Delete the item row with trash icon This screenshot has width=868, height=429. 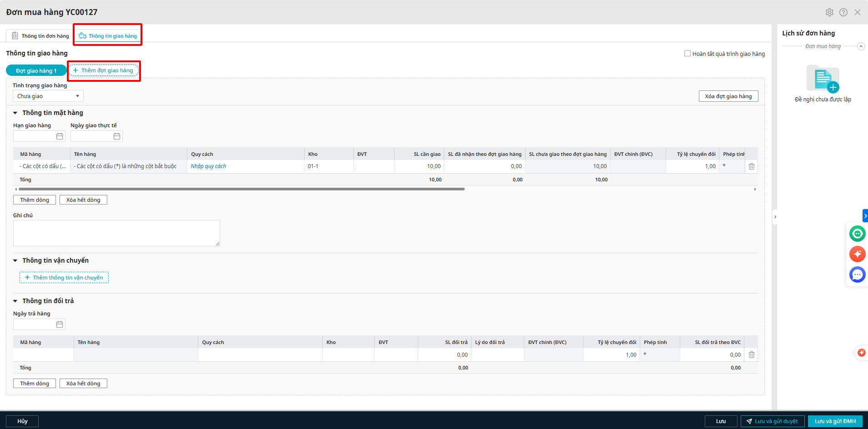[752, 166]
